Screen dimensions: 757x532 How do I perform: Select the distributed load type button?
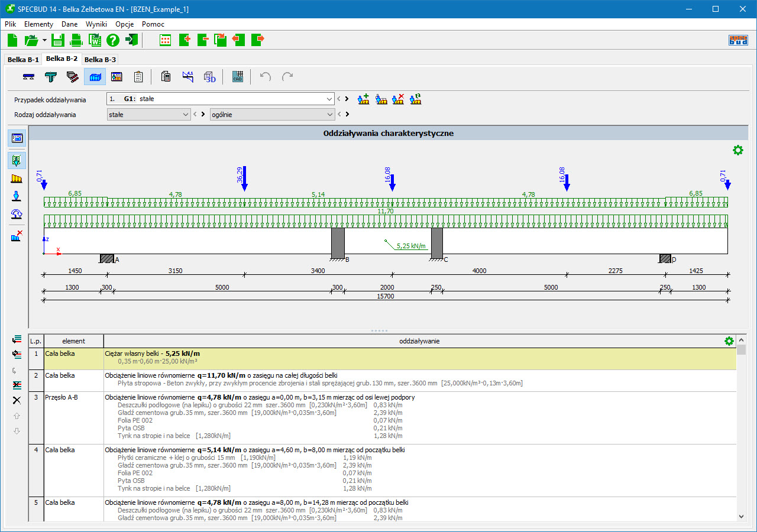pyautogui.click(x=17, y=179)
